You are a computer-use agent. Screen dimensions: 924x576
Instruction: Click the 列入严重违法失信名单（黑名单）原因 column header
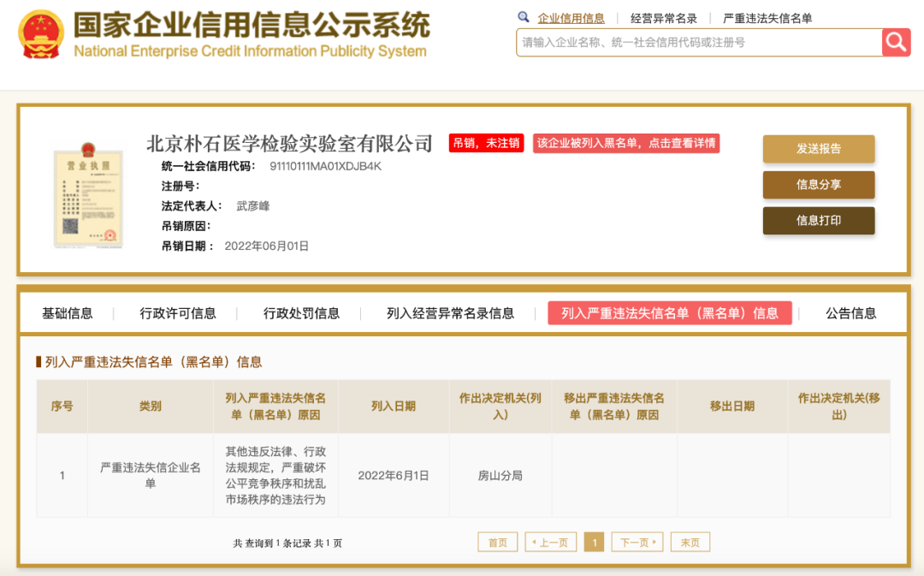pos(275,407)
